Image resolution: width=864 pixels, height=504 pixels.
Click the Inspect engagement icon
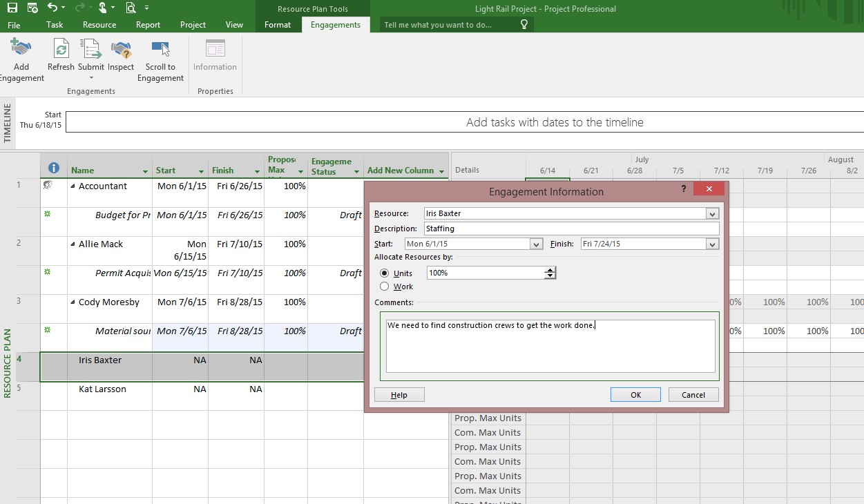(121, 50)
